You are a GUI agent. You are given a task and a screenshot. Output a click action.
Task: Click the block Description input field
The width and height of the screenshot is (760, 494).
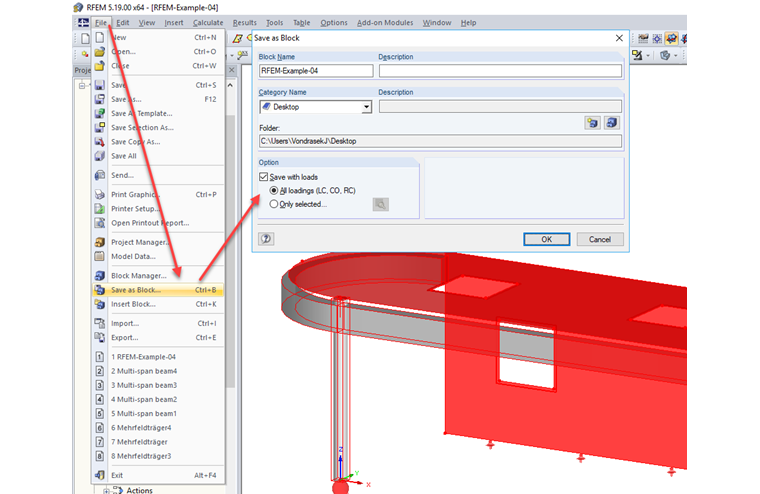click(500, 71)
